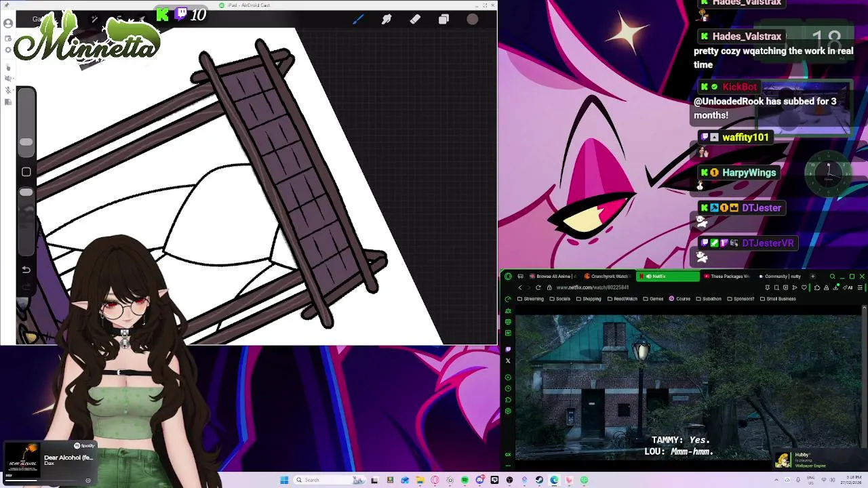Open the Course bookmark
The image size is (868, 488).
679,299
